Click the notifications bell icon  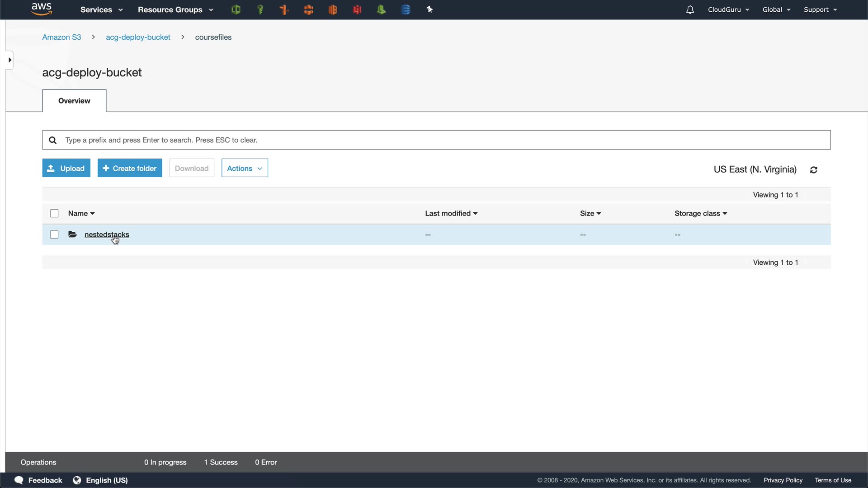tap(690, 9)
